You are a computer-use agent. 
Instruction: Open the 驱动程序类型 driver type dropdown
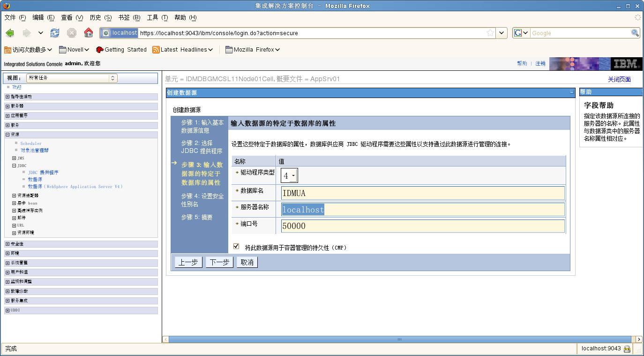point(289,176)
